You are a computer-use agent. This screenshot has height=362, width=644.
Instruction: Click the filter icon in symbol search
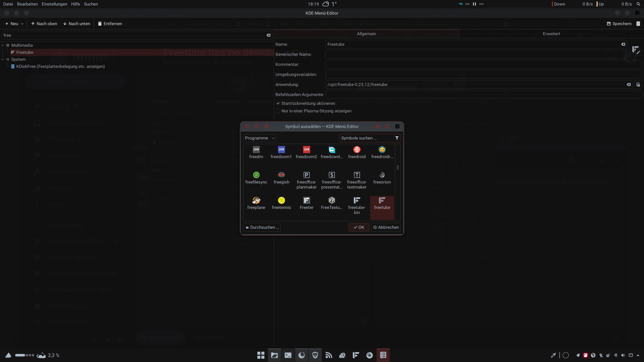[x=397, y=138]
